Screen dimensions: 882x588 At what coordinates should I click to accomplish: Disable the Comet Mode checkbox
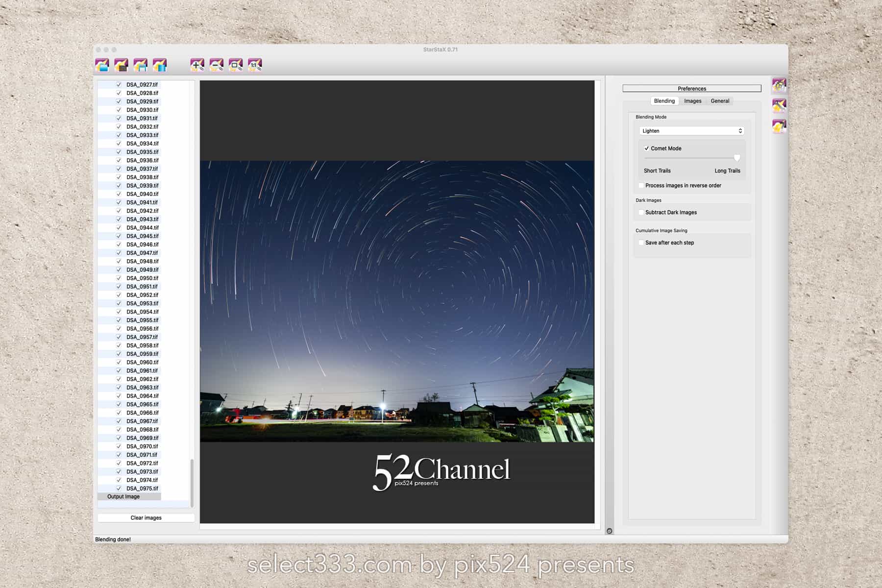pos(647,148)
